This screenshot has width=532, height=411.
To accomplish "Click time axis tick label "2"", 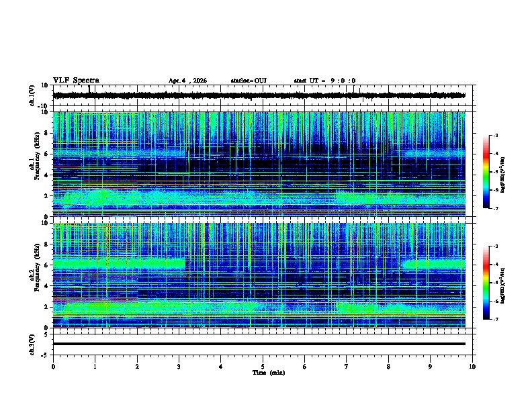I will click(x=137, y=367).
